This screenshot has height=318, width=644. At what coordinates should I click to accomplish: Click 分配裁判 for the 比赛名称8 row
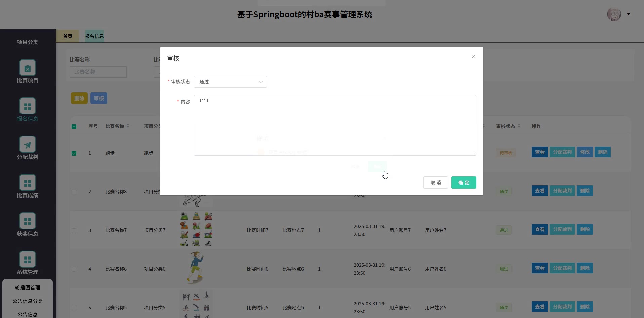[x=562, y=191]
